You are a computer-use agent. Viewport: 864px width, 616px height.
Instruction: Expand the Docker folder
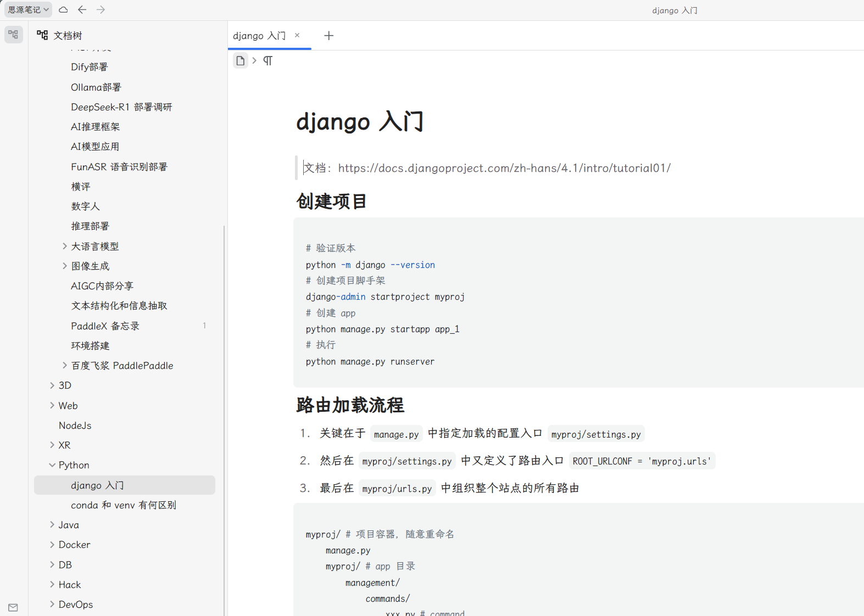tap(52, 545)
